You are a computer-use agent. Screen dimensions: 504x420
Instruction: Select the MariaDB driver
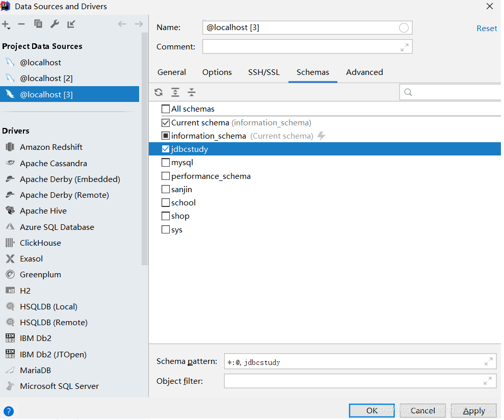(x=35, y=370)
